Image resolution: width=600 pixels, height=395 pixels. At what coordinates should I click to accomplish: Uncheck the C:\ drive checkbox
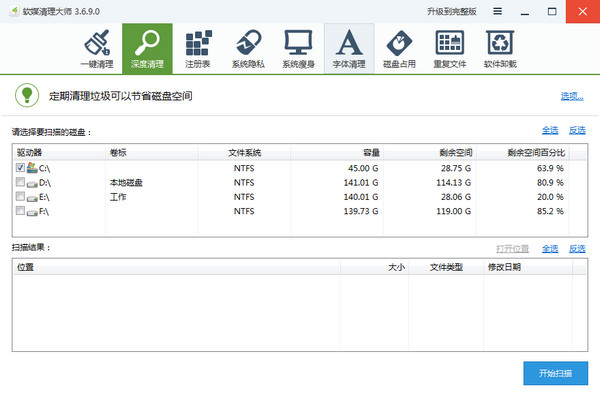point(20,167)
